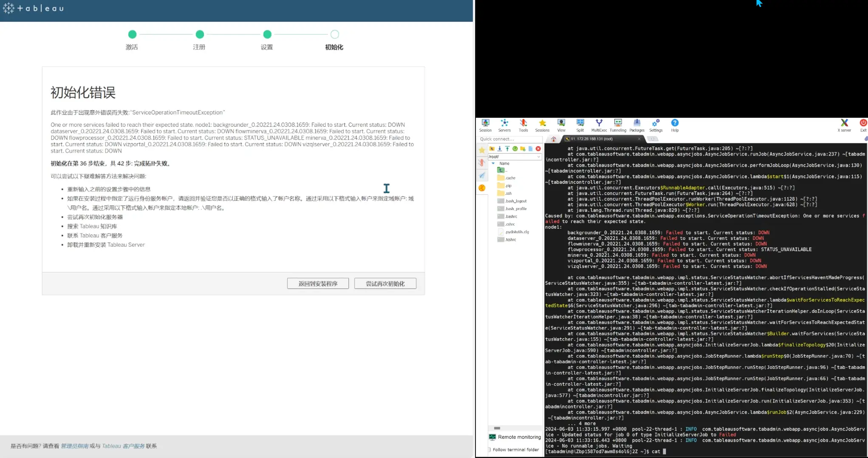Viewport: 868px width, 458px height.
Task: Open the Tools sidebar tab
Action: point(482,162)
